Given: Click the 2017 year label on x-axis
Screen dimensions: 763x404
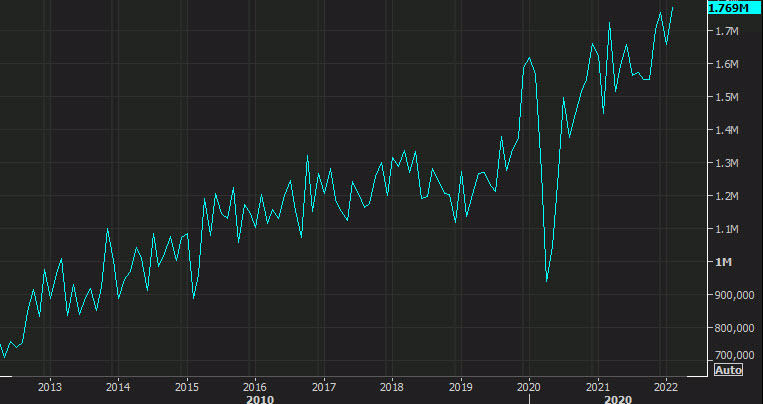Looking at the screenshot, I should tap(324, 387).
